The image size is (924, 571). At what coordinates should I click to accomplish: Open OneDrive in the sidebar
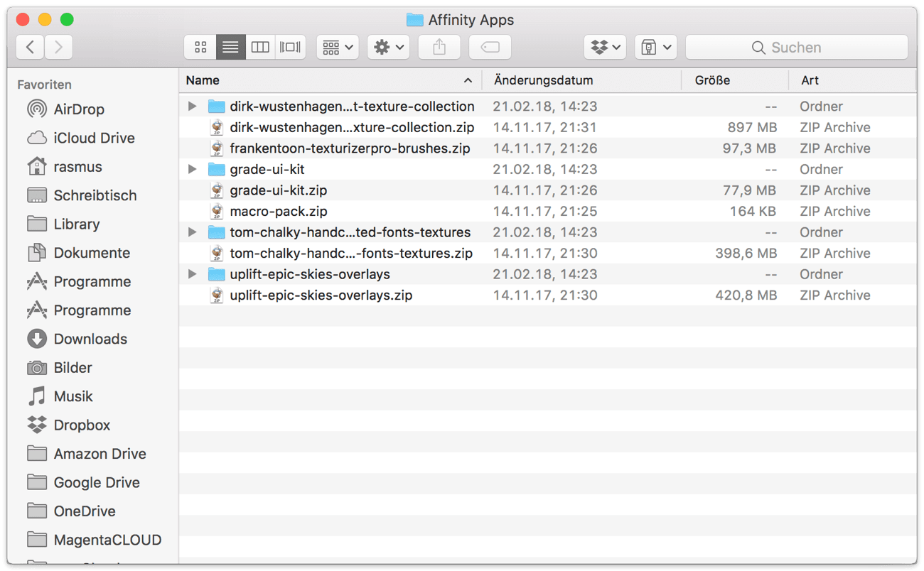(x=70, y=511)
